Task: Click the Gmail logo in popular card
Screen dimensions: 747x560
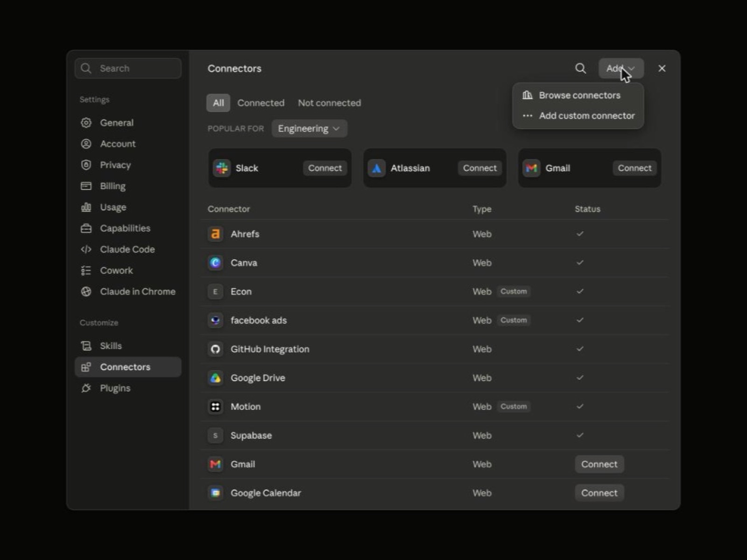Action: (531, 168)
